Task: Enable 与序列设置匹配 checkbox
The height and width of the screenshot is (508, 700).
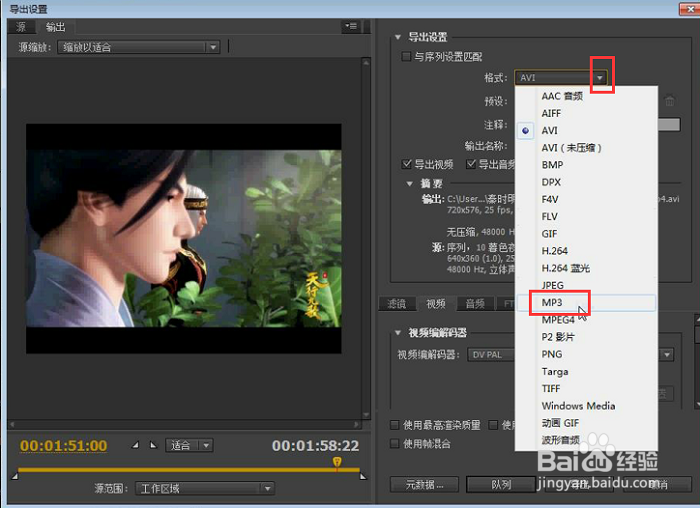Action: click(406, 57)
